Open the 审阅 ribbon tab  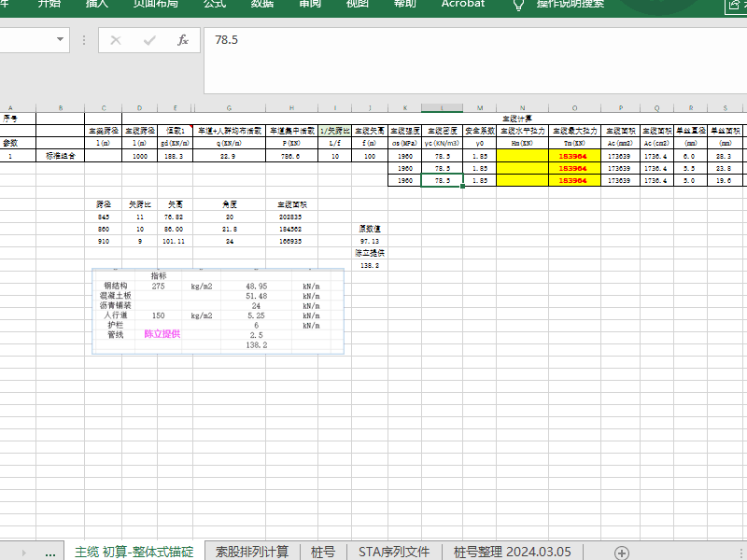[x=310, y=4]
